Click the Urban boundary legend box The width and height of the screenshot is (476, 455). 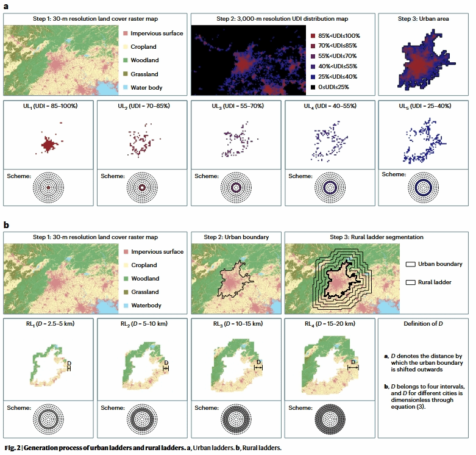tap(411, 264)
